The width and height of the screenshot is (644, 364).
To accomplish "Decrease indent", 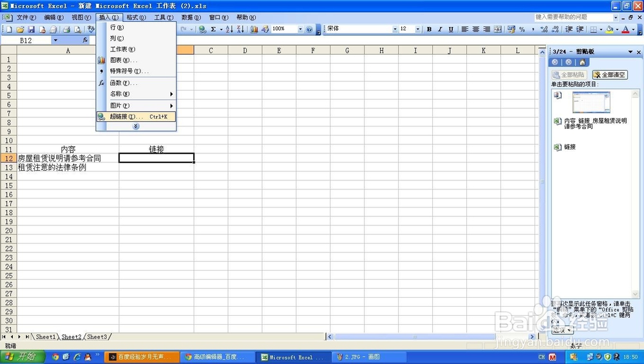I will [x=569, y=29].
